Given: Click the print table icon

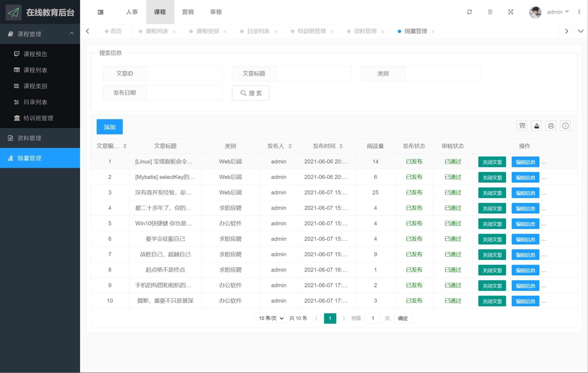Looking at the screenshot, I should click(551, 126).
